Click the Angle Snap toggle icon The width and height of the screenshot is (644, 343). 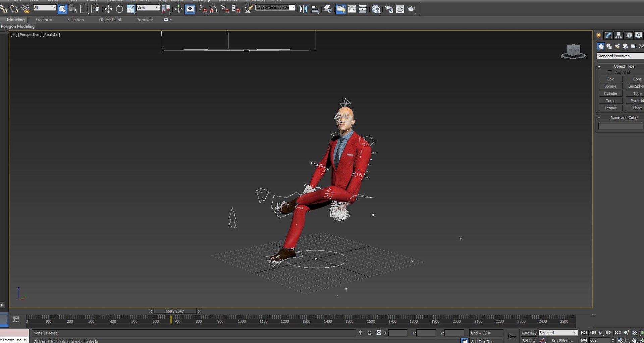[214, 9]
